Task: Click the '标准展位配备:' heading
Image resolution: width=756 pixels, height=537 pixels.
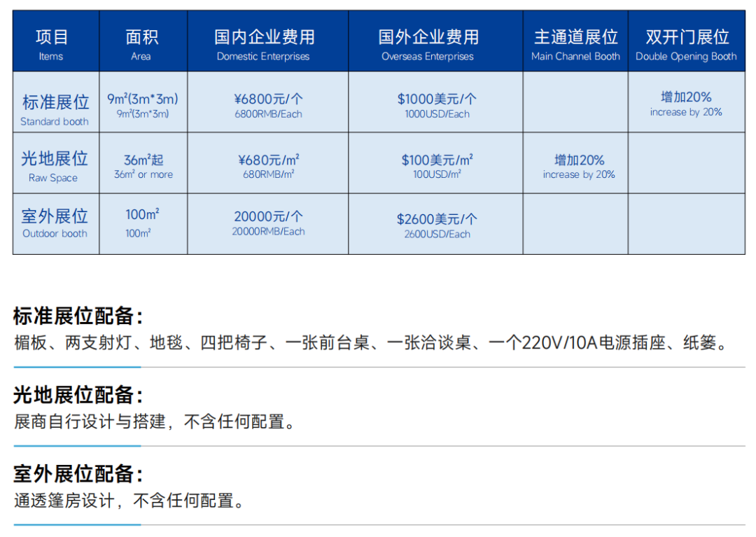Action: 78,316
